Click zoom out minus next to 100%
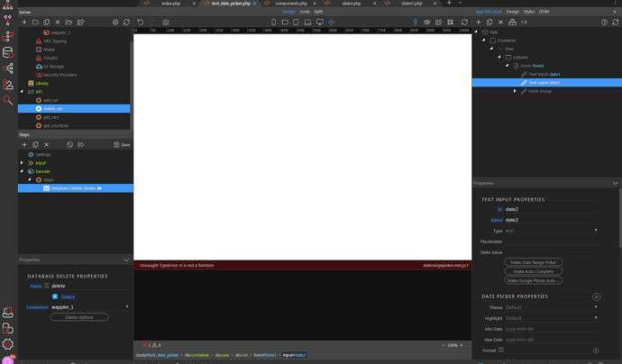 coord(444,345)
